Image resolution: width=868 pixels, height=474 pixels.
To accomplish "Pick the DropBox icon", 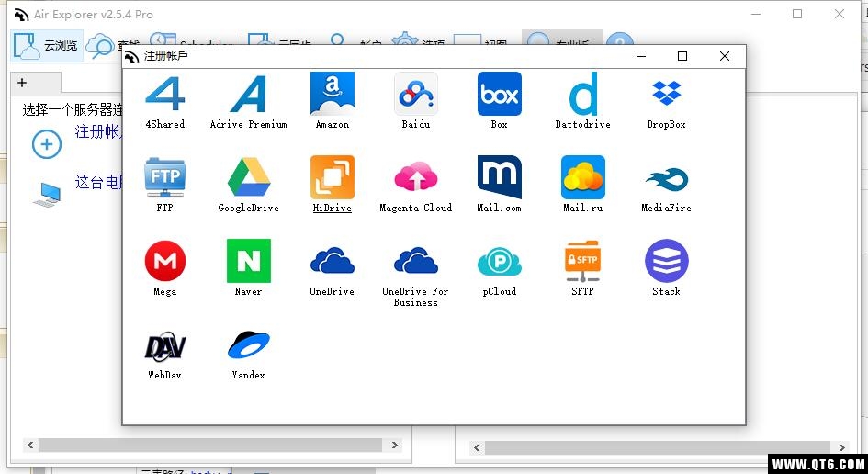I will (x=667, y=93).
